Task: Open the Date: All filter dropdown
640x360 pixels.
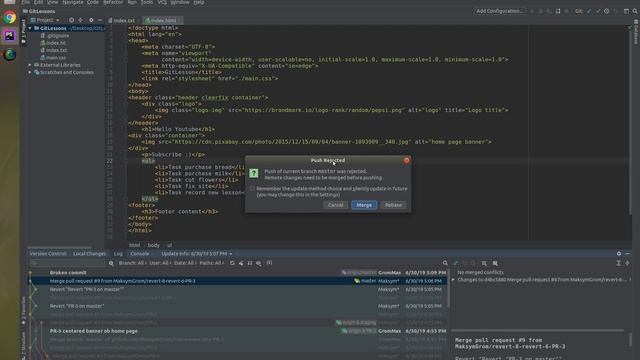Action: [x=186, y=263]
